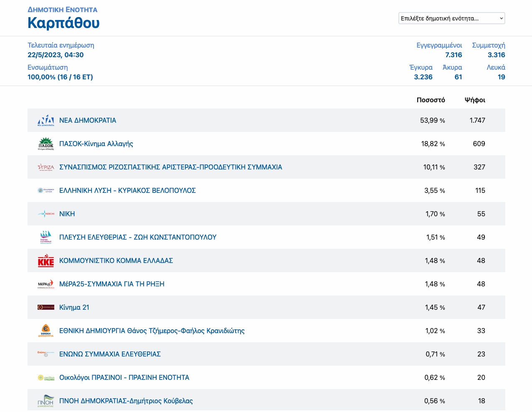Screen dimensions: 532x412
Task: Click the Καρπάθου page heading
Action: click(x=63, y=23)
